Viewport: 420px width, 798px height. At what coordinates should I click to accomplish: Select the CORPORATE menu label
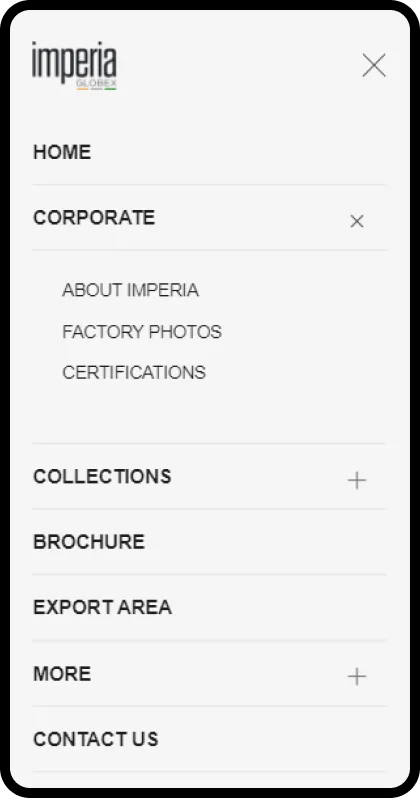[x=94, y=218]
